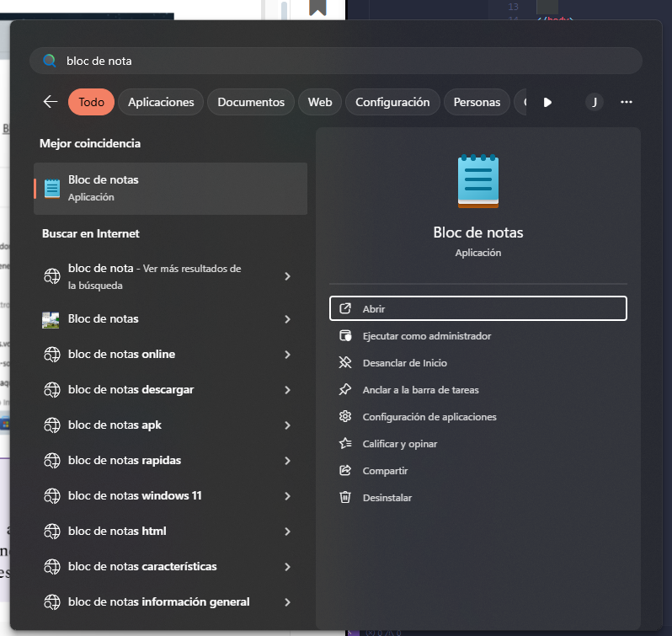Click the unpin icon beside Desanclar de Inicio
This screenshot has height=636, width=672.
click(345, 362)
